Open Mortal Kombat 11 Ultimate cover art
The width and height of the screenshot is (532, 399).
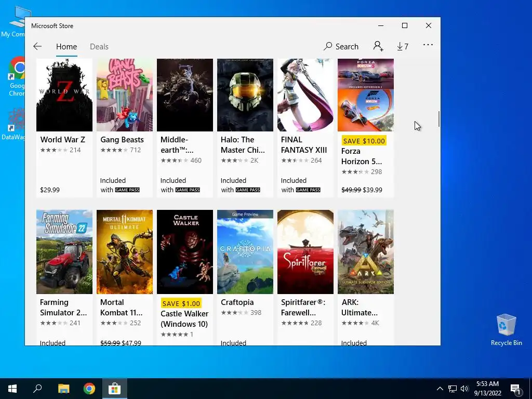tap(125, 252)
